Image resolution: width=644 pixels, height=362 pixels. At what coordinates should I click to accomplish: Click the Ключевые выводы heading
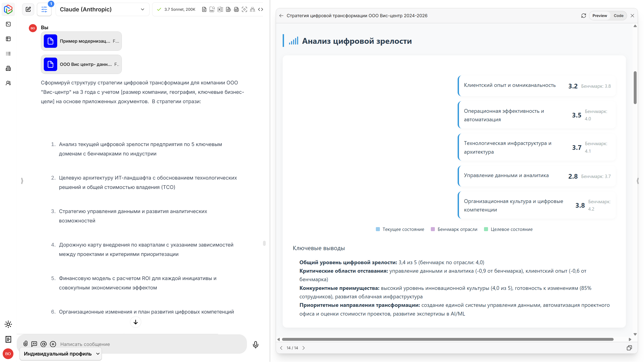point(319,248)
